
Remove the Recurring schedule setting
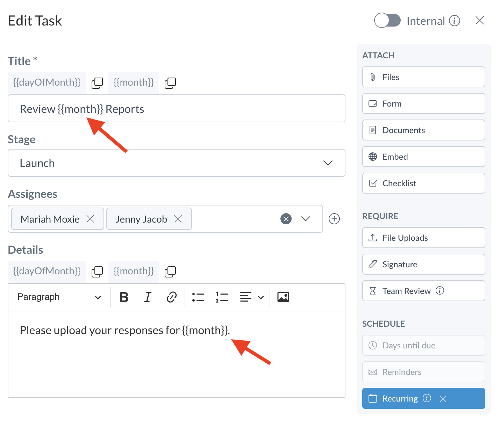443,399
